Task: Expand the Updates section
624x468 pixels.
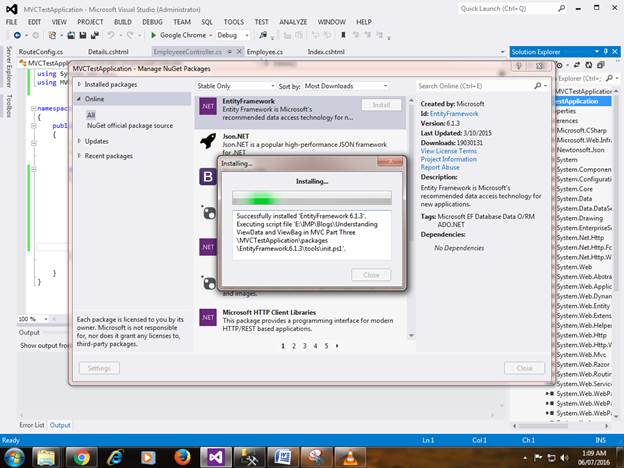Action: [x=79, y=141]
